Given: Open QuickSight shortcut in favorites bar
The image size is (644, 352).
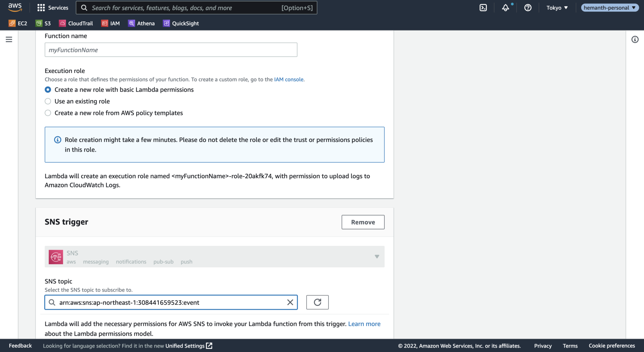Looking at the screenshot, I should coord(181,23).
